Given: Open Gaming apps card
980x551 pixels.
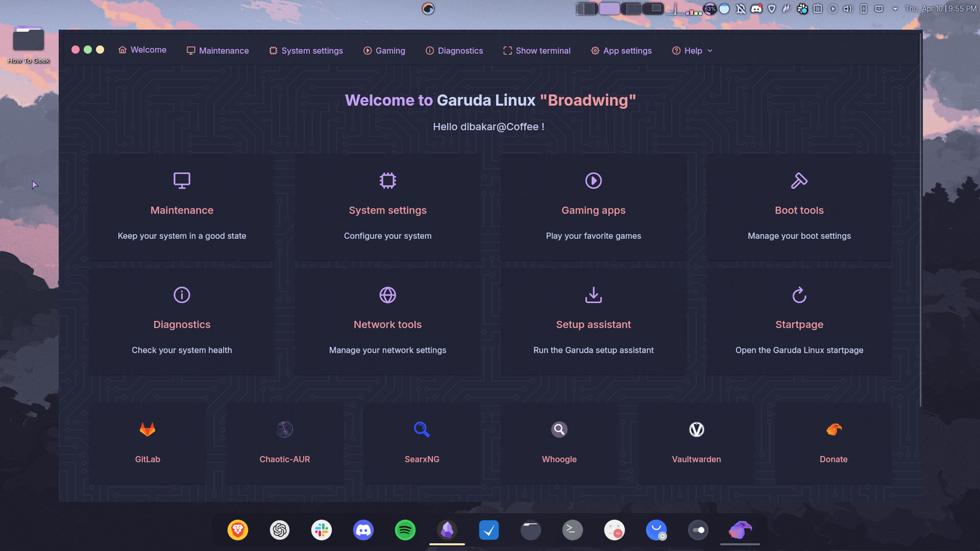Looking at the screenshot, I should point(593,207).
